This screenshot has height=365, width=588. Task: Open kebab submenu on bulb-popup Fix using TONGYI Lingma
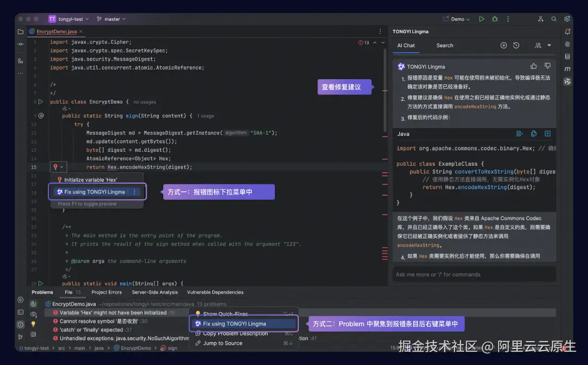click(135, 192)
